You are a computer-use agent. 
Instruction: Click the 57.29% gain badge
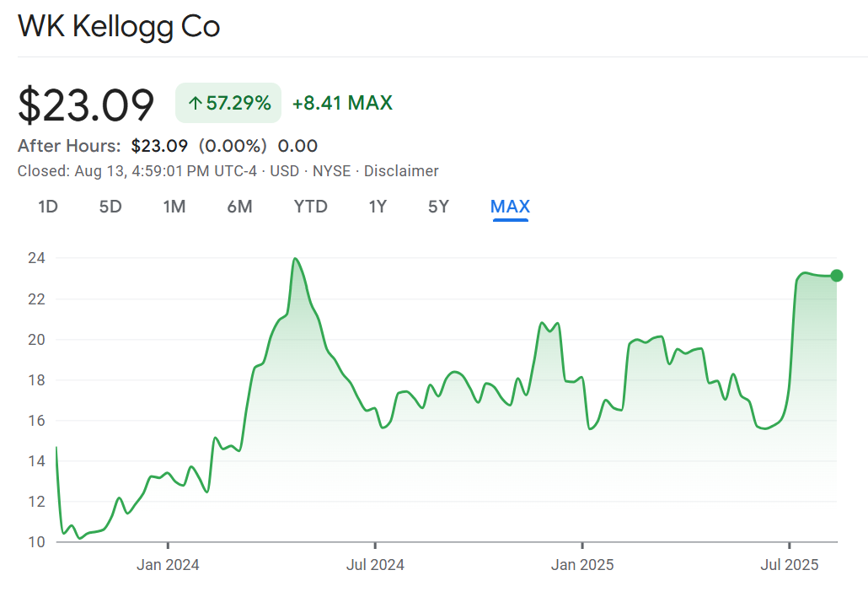(228, 103)
